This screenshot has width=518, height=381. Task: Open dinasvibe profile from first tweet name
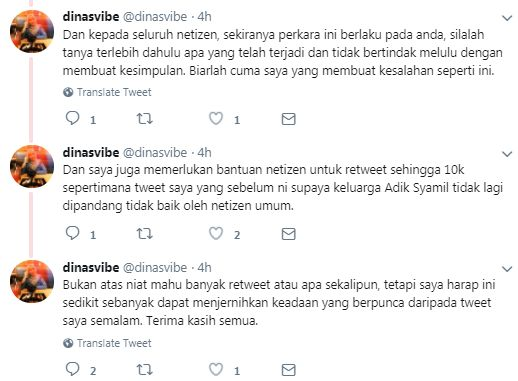[91, 17]
